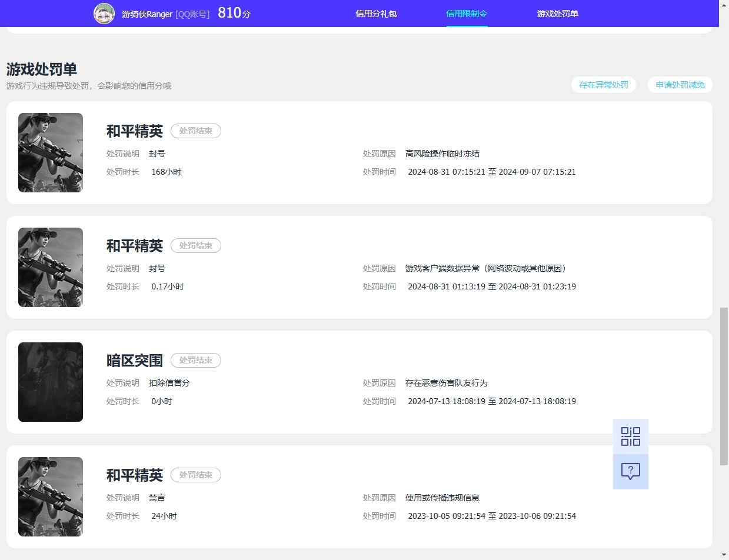Open the help chat question icon

[631, 472]
